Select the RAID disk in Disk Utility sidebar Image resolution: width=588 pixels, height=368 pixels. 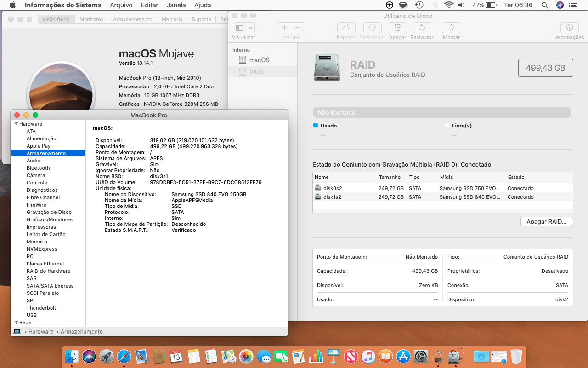click(263, 72)
